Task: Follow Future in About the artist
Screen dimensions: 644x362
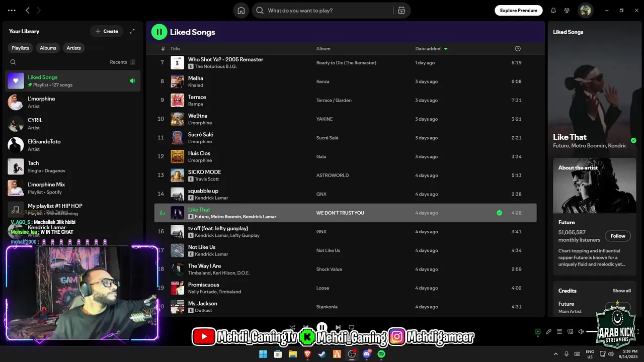Action: 618,236
